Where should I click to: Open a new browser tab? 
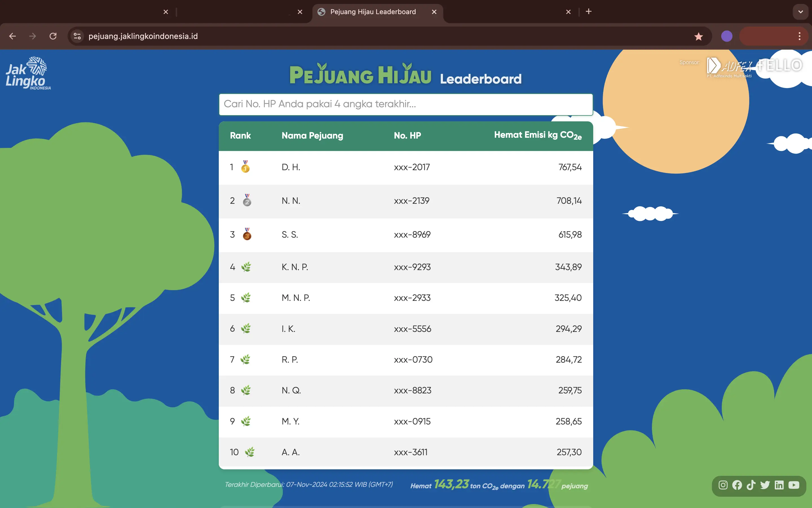[x=588, y=11]
